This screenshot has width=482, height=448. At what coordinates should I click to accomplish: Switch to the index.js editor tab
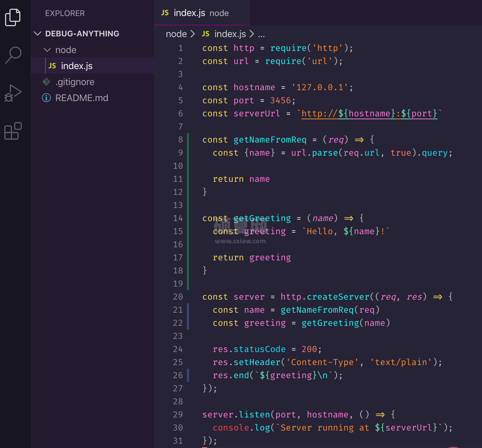(x=202, y=13)
